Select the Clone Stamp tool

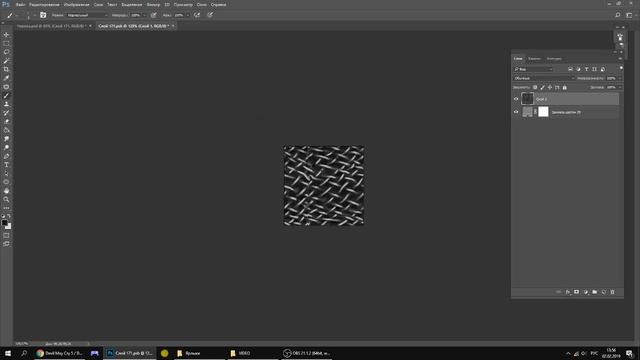tap(6, 104)
